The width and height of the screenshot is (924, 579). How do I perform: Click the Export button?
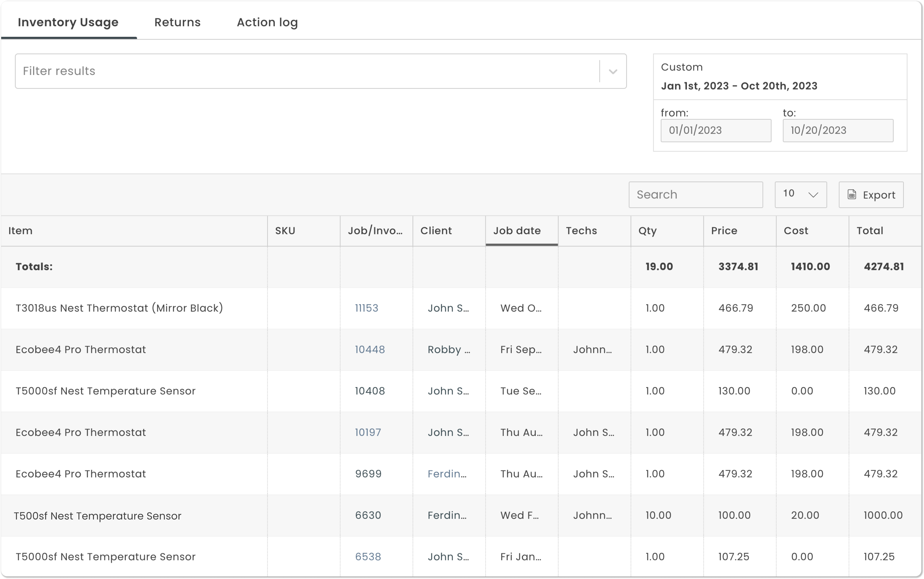[871, 195]
